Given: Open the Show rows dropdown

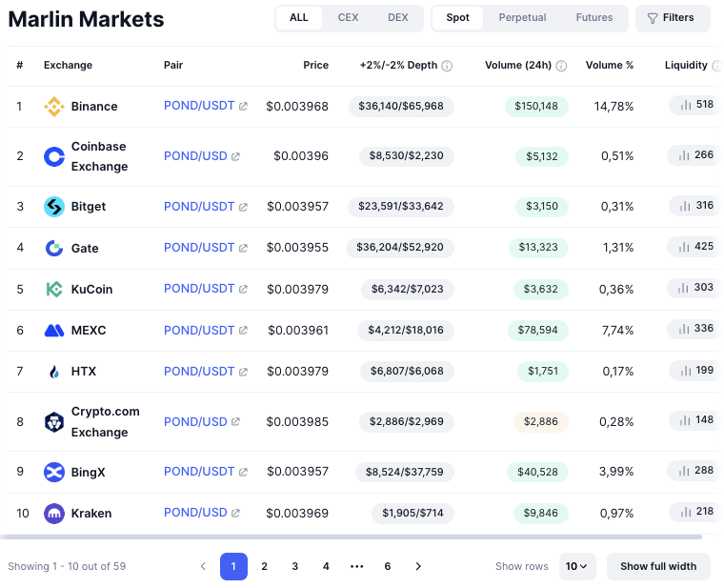Looking at the screenshot, I should (x=577, y=566).
